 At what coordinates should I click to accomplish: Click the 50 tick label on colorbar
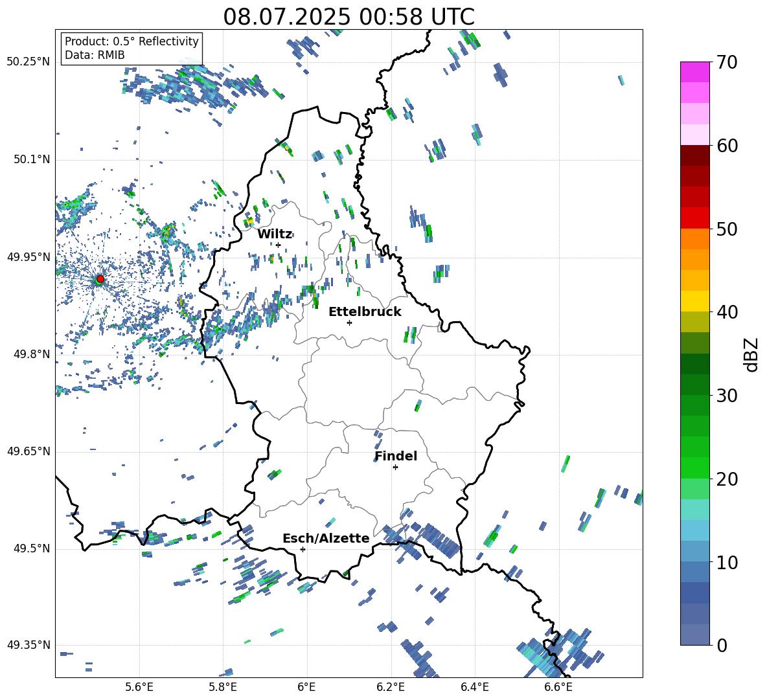727,229
